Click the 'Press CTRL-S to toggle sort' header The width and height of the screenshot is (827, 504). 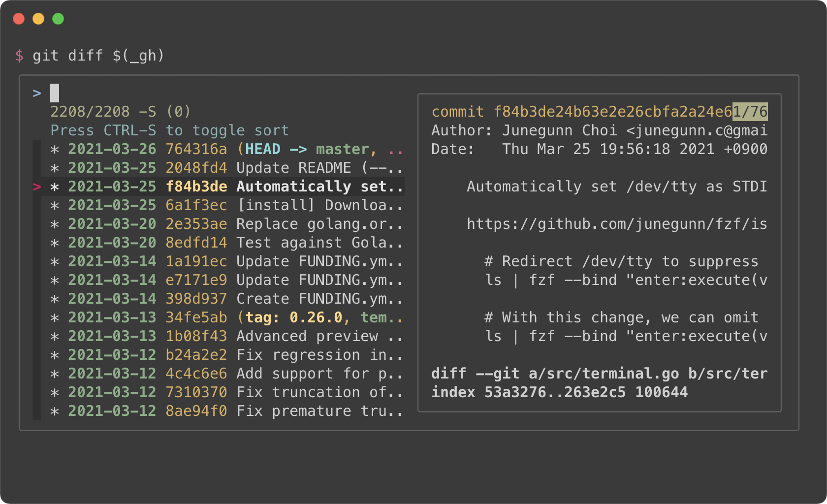coord(170,130)
